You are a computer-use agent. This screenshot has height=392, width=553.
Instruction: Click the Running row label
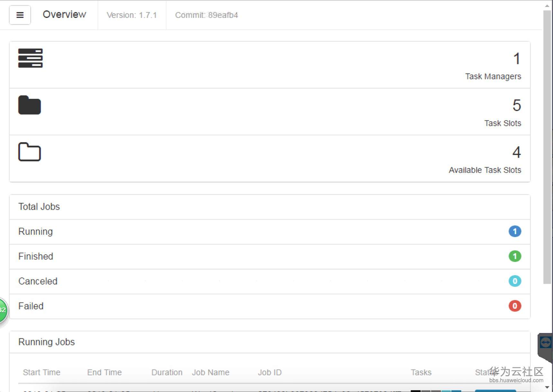tap(35, 232)
